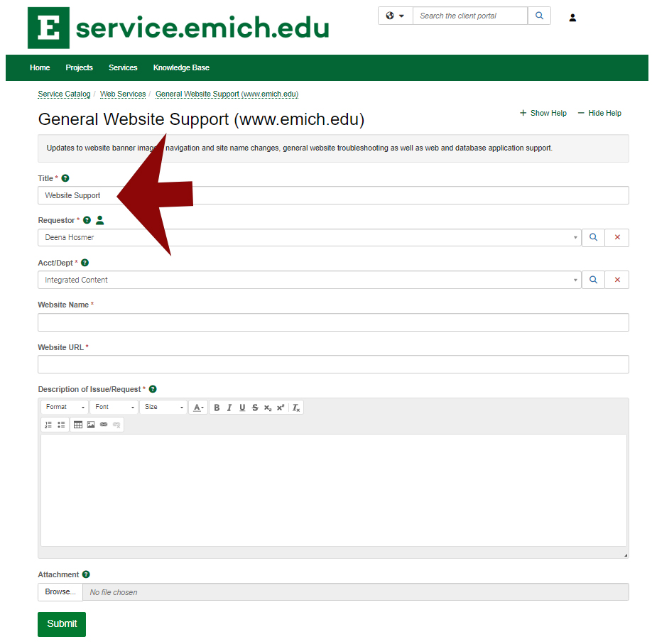Open the Services menu item
The image size is (652, 644).
click(x=123, y=67)
